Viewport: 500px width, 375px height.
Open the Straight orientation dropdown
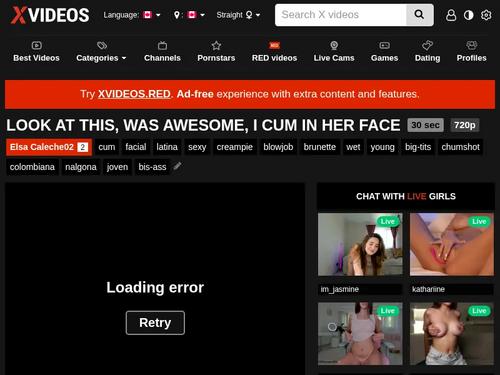tap(238, 15)
